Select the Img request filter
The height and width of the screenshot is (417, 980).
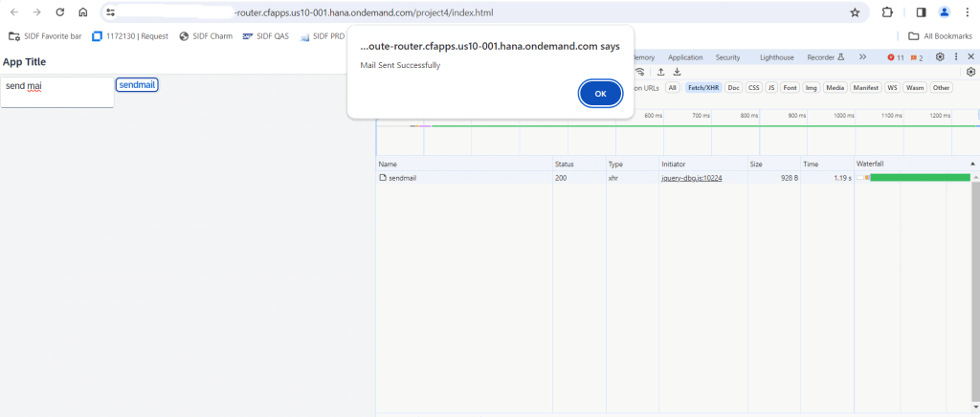[x=812, y=88]
